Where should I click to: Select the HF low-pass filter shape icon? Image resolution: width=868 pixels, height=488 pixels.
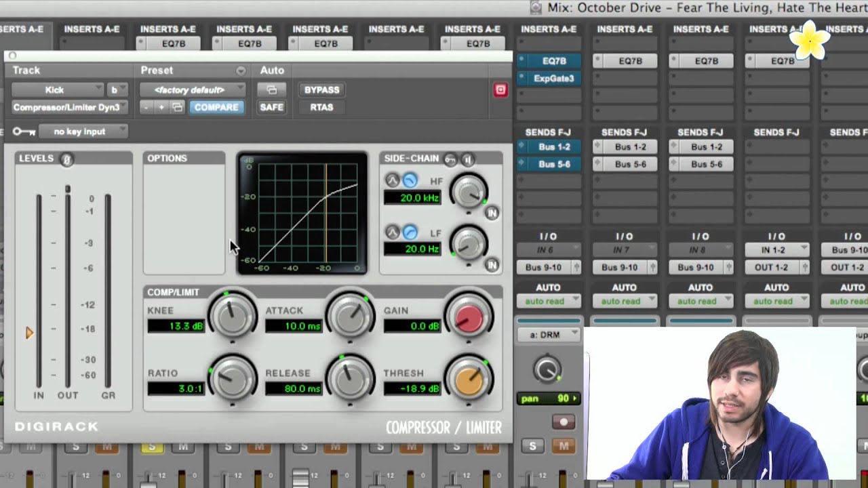point(410,180)
